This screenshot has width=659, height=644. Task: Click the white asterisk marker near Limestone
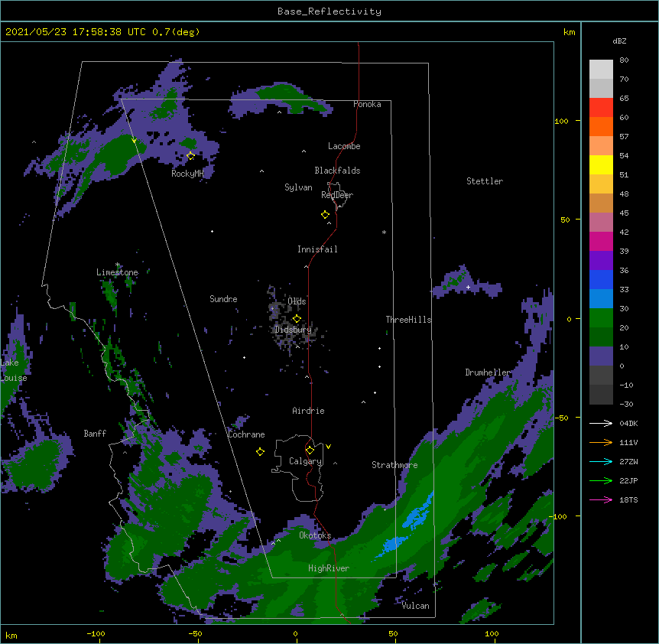pyautogui.click(x=118, y=265)
